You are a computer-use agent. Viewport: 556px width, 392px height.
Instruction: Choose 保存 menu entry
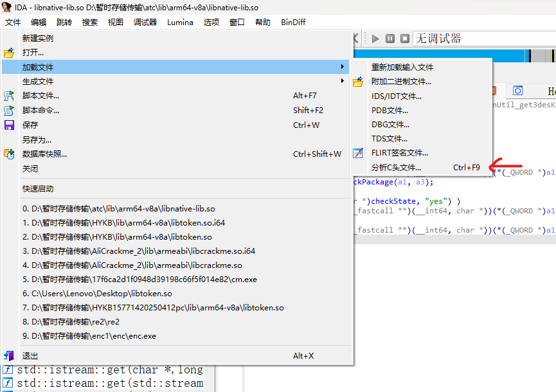[175, 125]
